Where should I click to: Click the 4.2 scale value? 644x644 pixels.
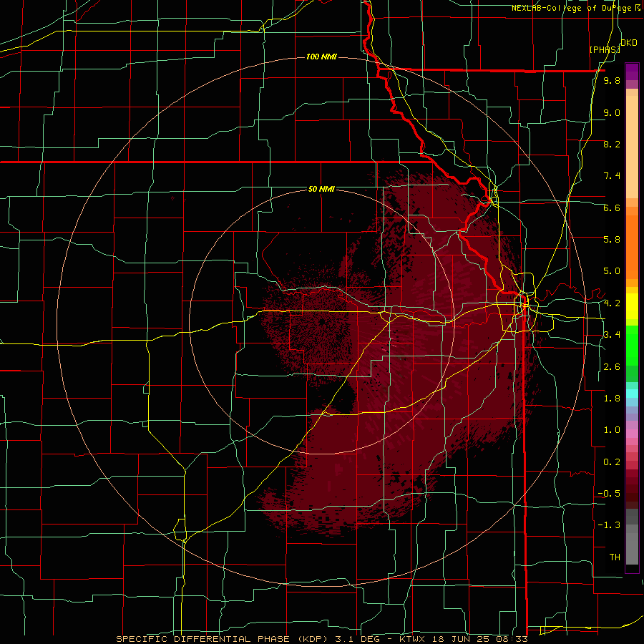(x=612, y=303)
